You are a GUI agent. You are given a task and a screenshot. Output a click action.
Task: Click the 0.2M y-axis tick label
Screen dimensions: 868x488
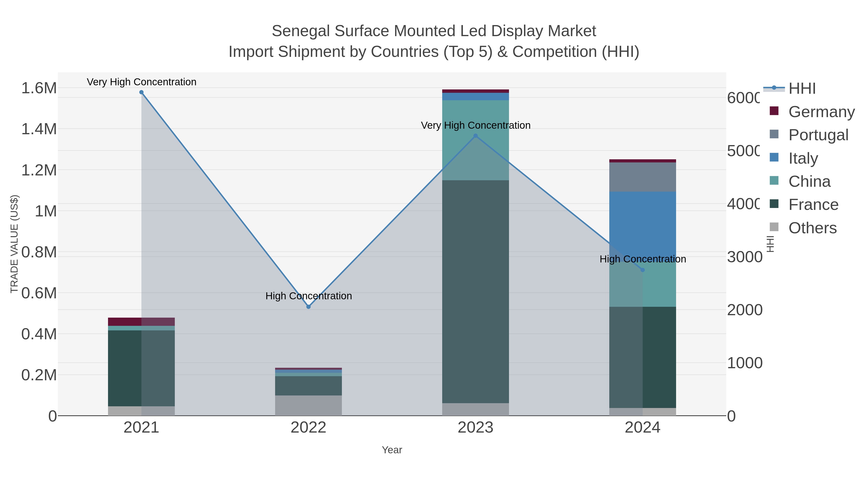click(x=39, y=375)
